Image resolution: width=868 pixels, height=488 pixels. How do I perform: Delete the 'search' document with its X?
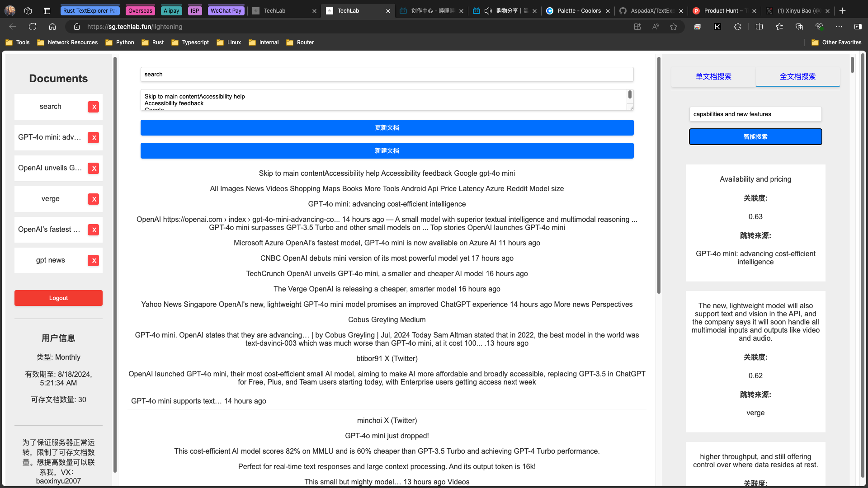coord(94,107)
